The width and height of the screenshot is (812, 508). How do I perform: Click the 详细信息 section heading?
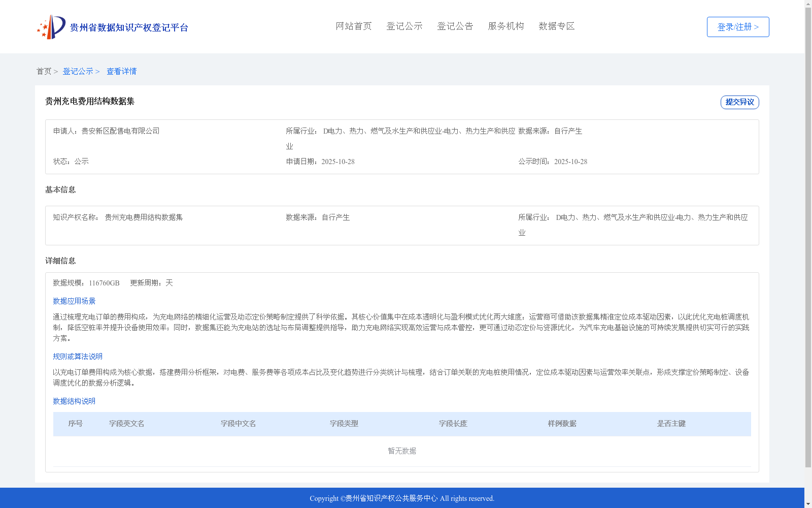[x=60, y=261]
